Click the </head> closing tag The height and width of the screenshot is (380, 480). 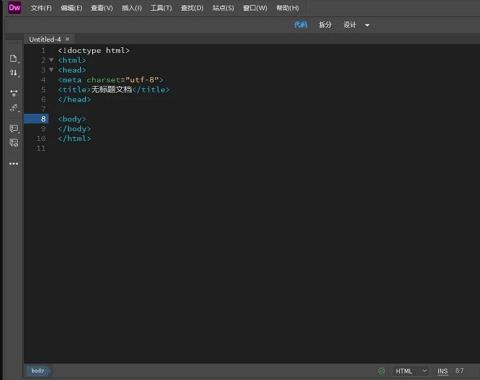pyautogui.click(x=74, y=99)
